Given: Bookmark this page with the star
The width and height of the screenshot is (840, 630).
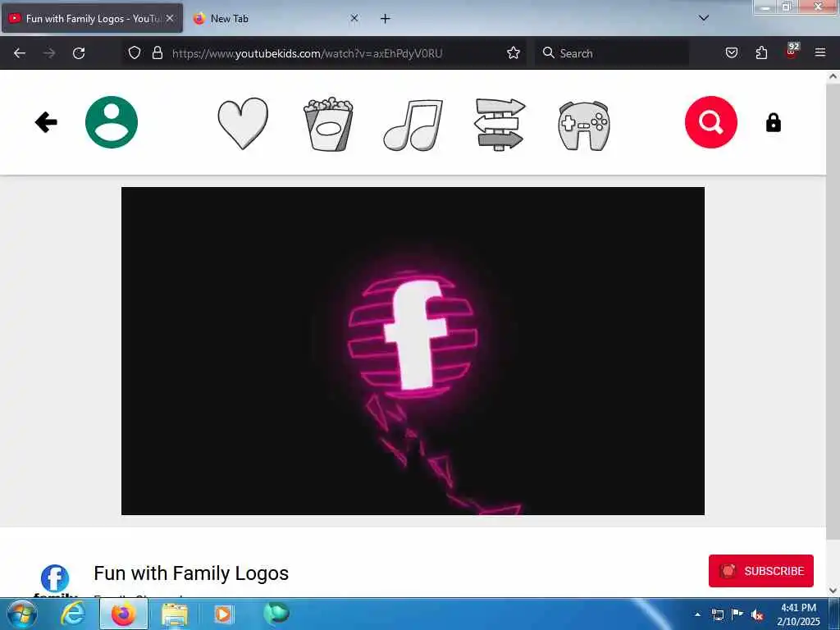Looking at the screenshot, I should (514, 53).
